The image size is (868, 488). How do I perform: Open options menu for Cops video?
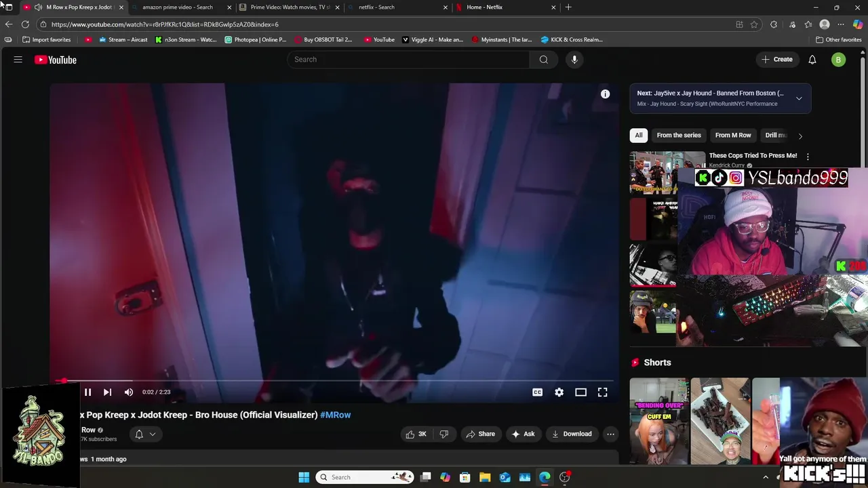pos(808,157)
